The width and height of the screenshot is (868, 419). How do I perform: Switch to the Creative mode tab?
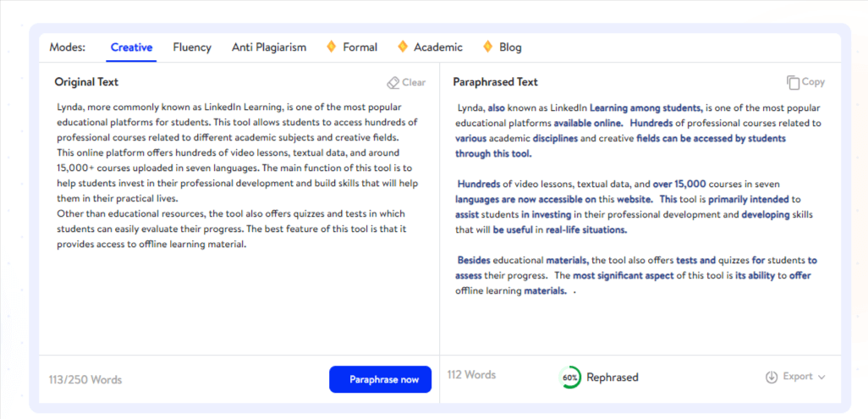tap(131, 47)
